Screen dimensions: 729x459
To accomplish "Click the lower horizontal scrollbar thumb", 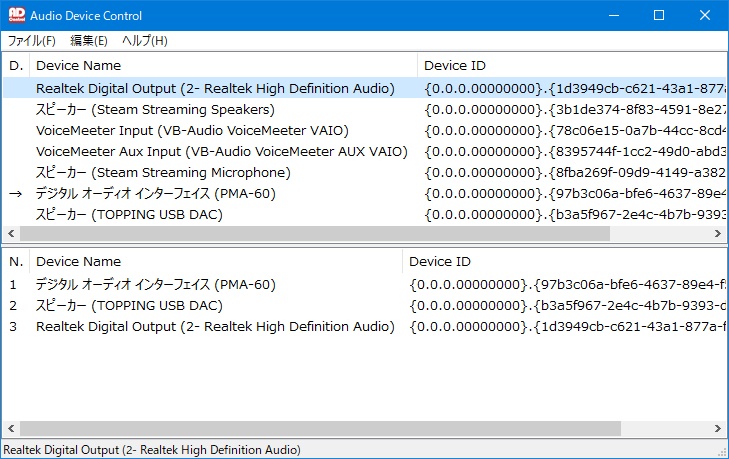I will pyautogui.click(x=320, y=428).
